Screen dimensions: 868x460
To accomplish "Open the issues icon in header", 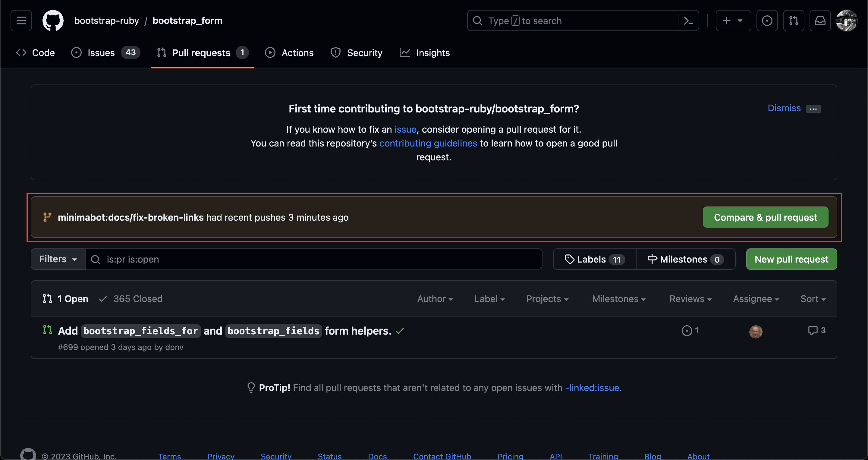I will point(766,20).
